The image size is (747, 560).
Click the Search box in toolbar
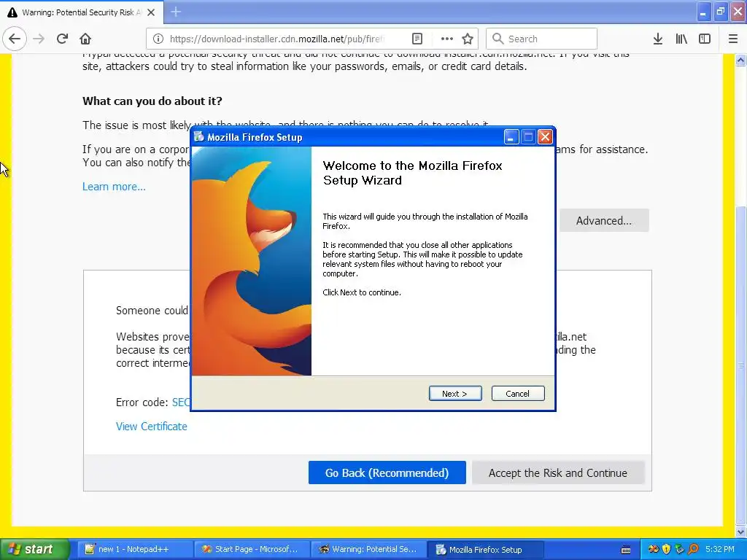541,39
